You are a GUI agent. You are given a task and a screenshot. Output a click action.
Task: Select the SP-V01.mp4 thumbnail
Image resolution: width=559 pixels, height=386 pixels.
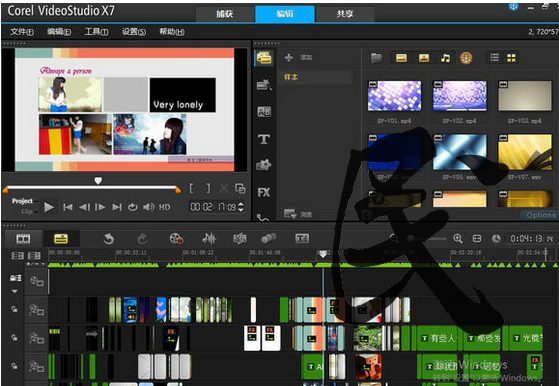coord(394,96)
